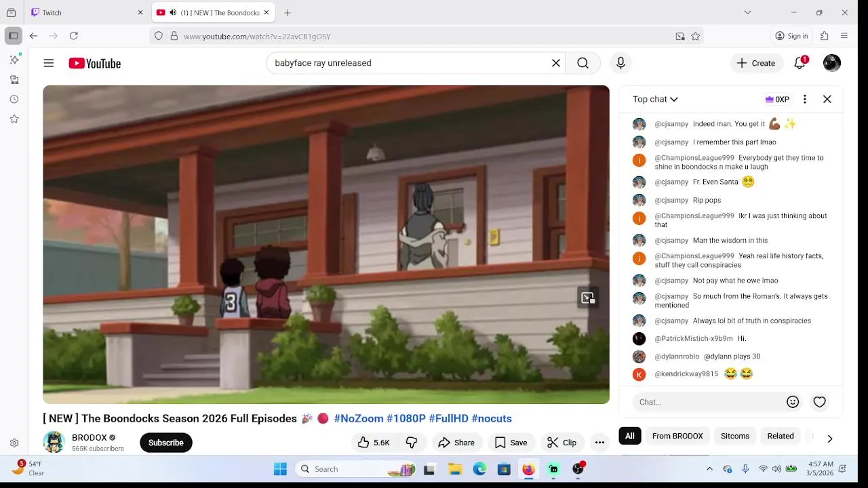Run search with magnifier button
The width and height of the screenshot is (868, 488).
583,63
